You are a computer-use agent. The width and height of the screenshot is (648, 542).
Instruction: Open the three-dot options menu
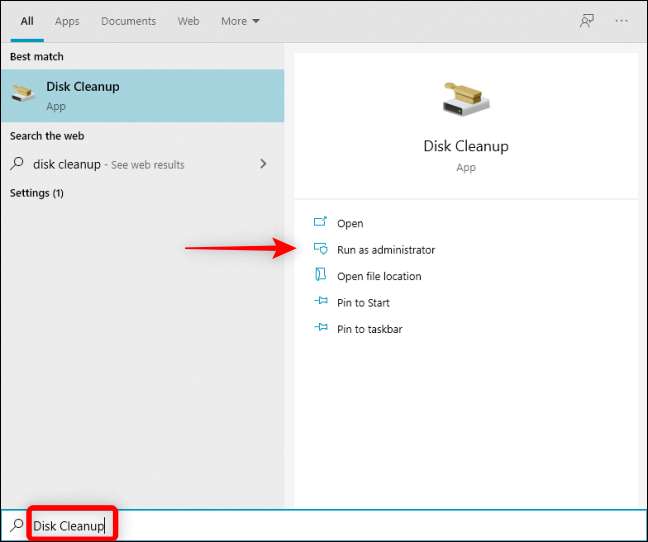click(623, 21)
